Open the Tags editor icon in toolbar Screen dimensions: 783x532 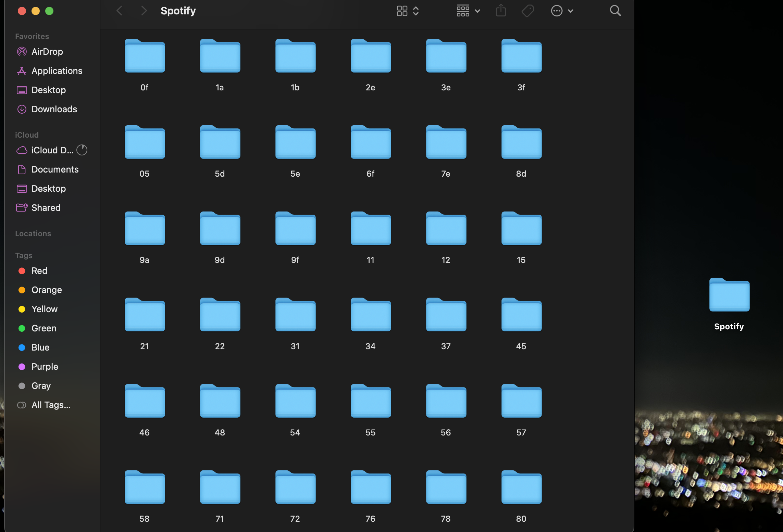click(527, 11)
